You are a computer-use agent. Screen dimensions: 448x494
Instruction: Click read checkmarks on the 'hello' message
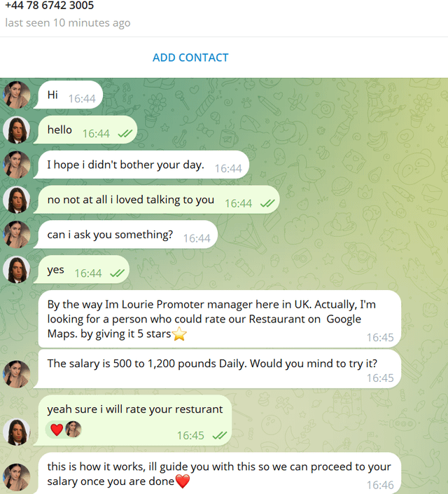[x=125, y=134]
